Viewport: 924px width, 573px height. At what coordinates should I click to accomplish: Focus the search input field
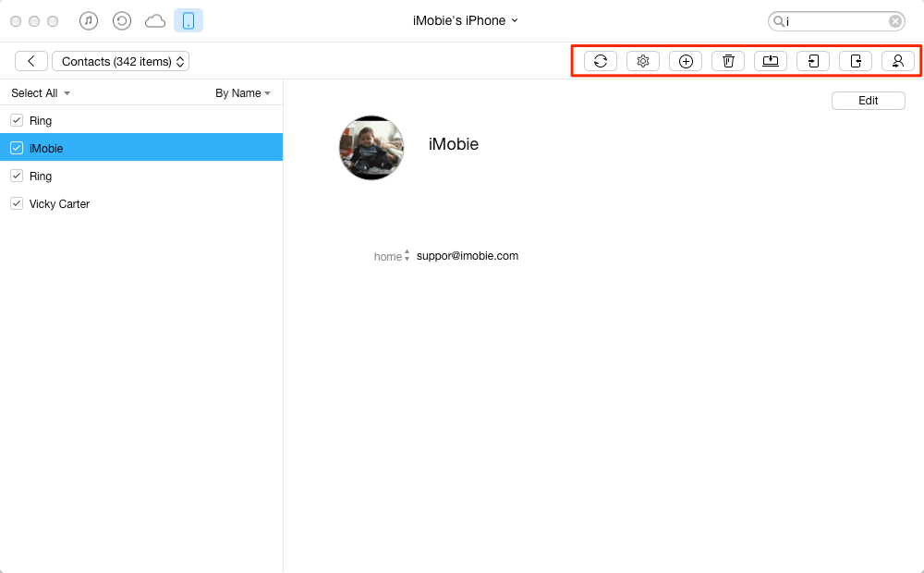point(836,21)
